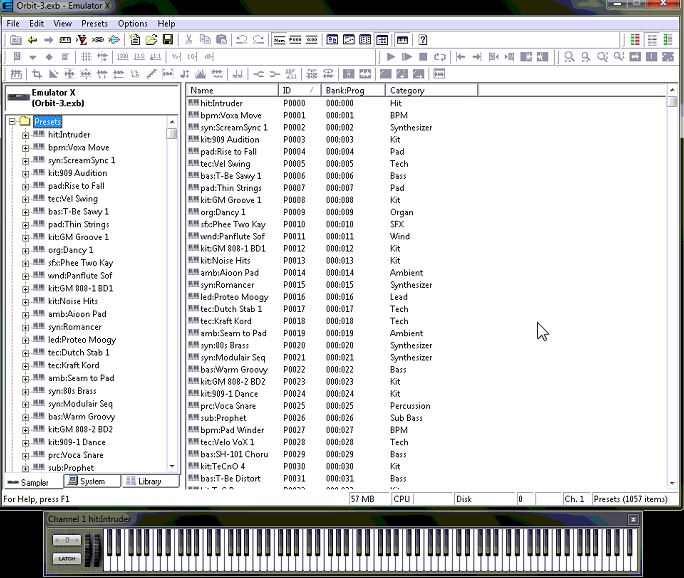The image size is (684, 578).
Task: Sort list by the Name column header
Action: (x=233, y=90)
